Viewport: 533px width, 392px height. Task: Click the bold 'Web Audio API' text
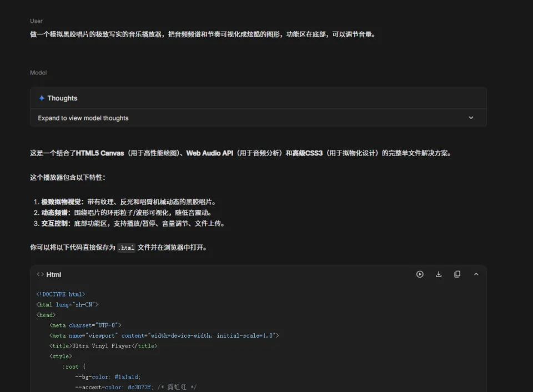(x=210, y=153)
